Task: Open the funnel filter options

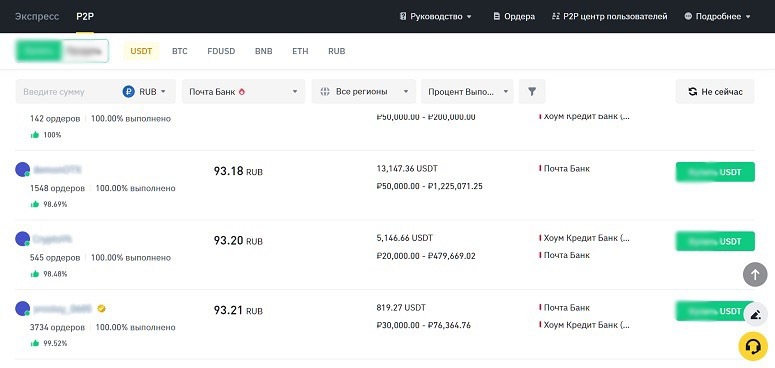Action: point(532,91)
